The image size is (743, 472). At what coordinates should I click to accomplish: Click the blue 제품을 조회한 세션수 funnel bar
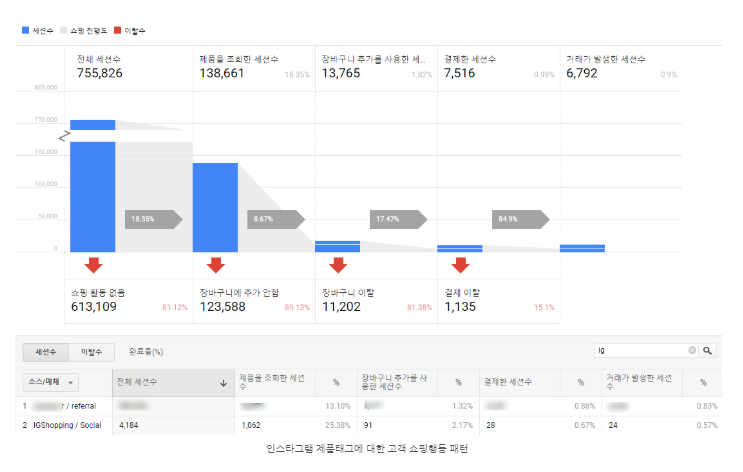(215, 208)
